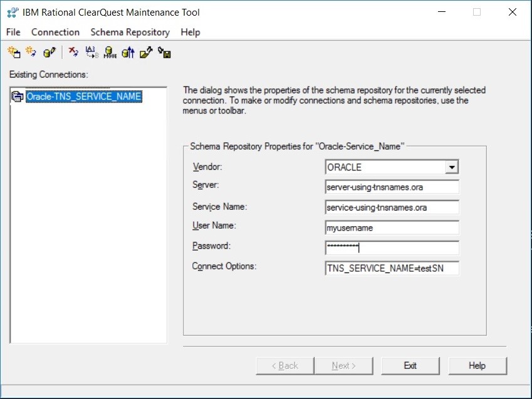Open the Help menu
This screenshot has height=399, width=532.
(x=190, y=32)
